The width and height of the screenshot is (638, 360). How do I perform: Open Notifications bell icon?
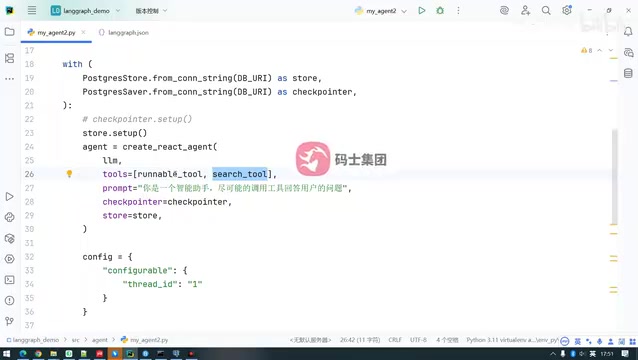pos(628,32)
